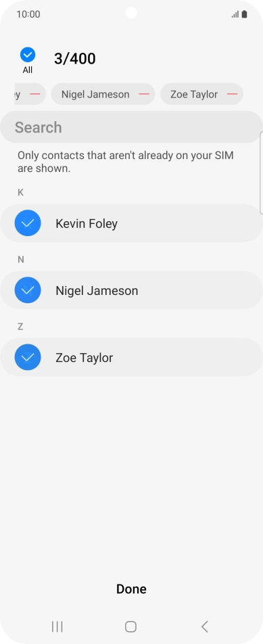This screenshot has height=644, width=263.
Task: Tap the Search contacts field
Action: 131,127
